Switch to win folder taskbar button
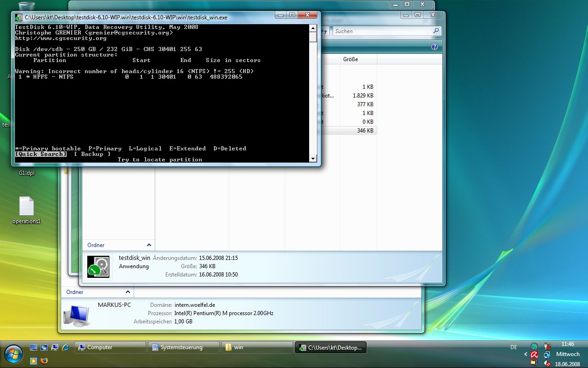Image resolution: width=588 pixels, height=368 pixels. 257,347
